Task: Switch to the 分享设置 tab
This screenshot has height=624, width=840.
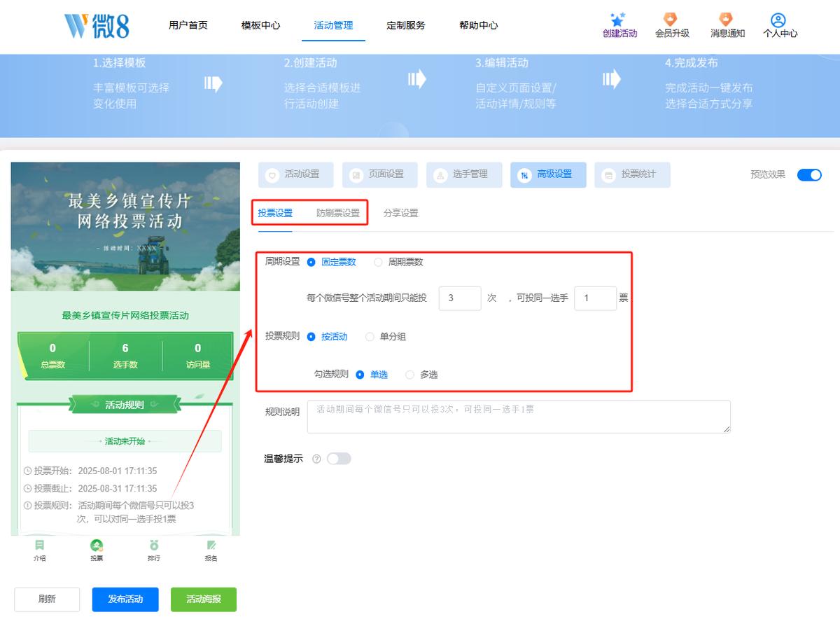Action: click(401, 213)
